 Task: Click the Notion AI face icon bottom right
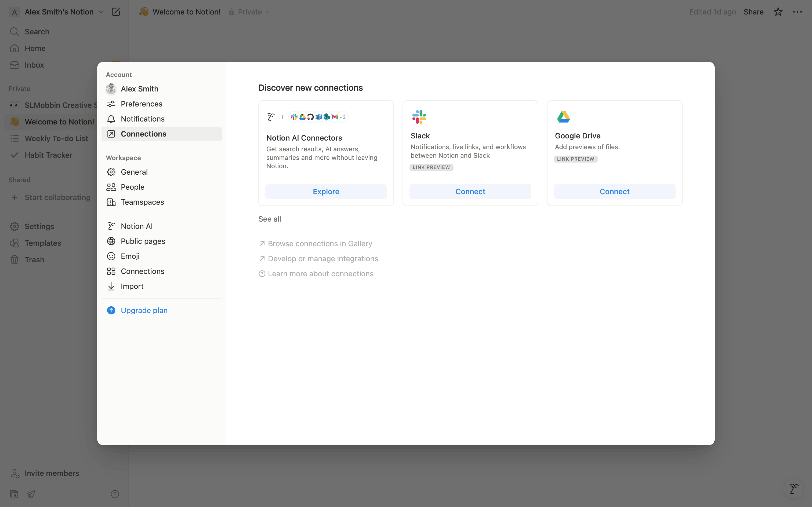[793, 488]
